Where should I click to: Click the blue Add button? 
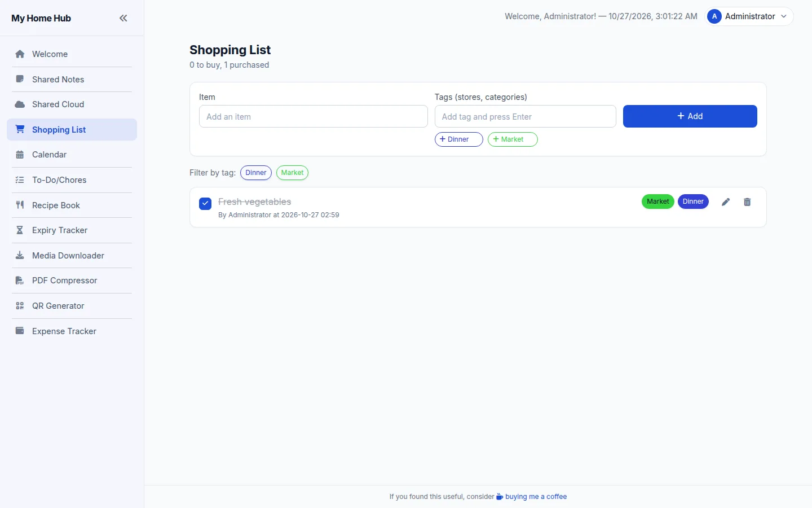[690, 116]
